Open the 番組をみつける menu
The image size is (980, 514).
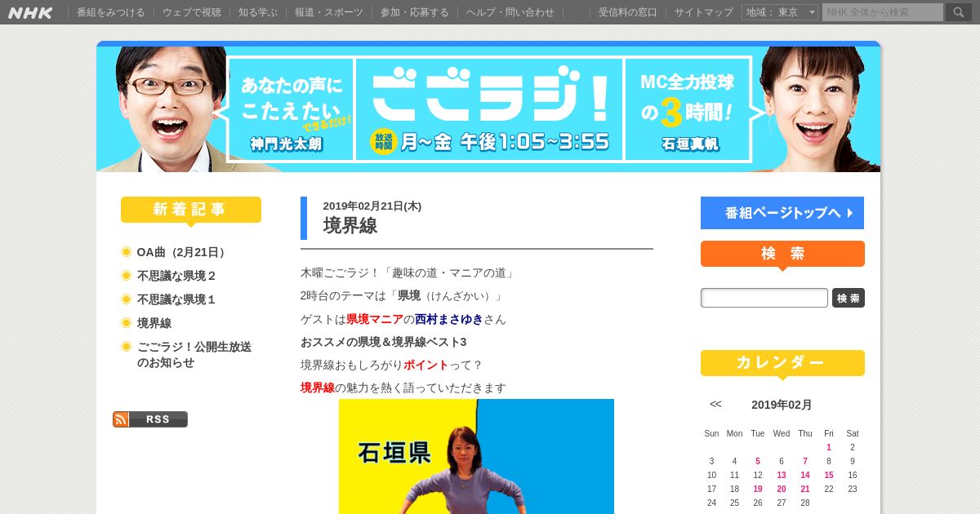(111, 12)
